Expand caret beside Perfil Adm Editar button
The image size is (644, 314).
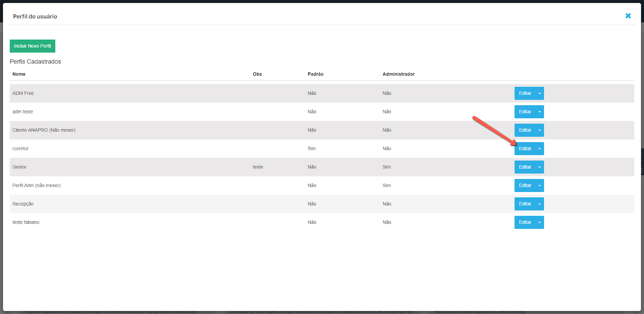point(539,186)
